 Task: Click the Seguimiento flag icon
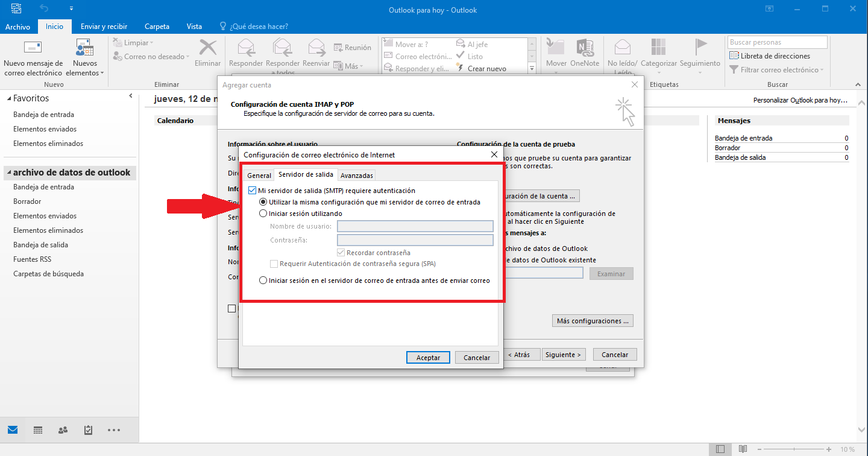pos(700,48)
